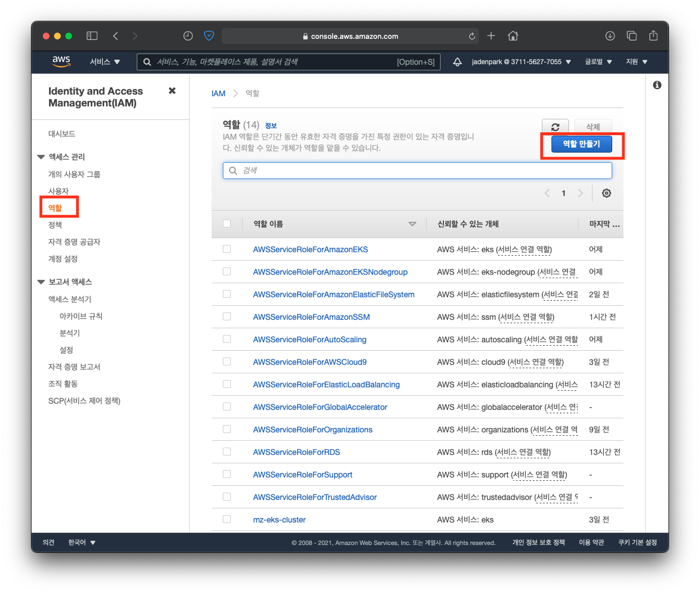Open the 지원 support dropdown
Screen dimensions: 700x594
[x=636, y=62]
